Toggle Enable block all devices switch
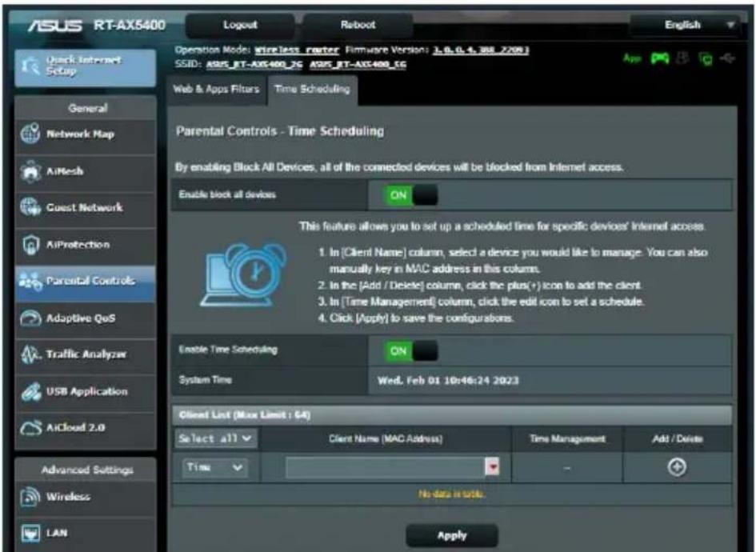Viewport: 756px width, 552px height. (x=410, y=195)
